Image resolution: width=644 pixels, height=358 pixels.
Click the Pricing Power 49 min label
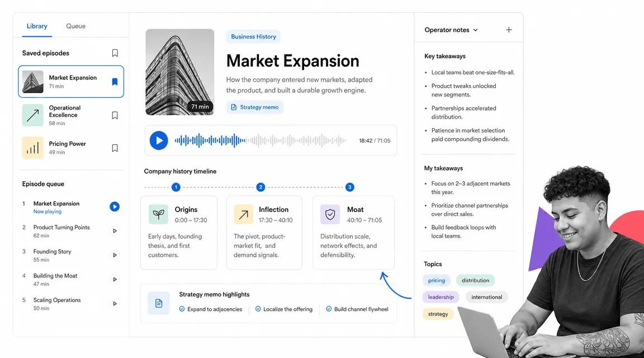[56, 152]
